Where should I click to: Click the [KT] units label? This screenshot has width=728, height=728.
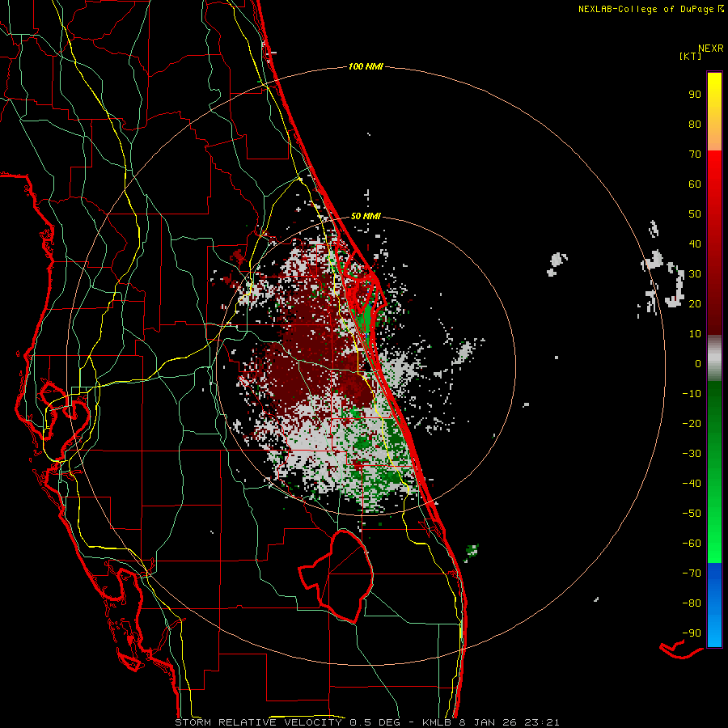[691, 56]
